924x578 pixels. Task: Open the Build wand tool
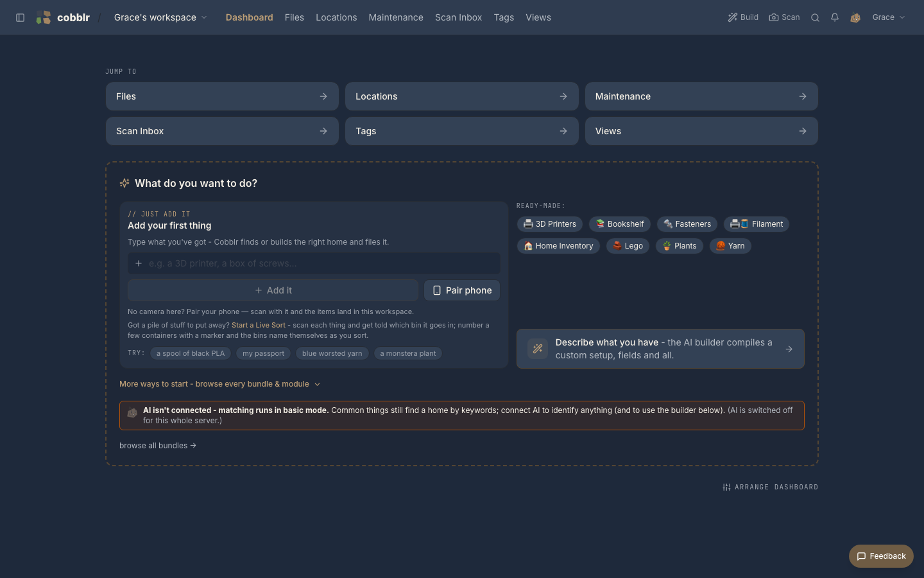[743, 17]
